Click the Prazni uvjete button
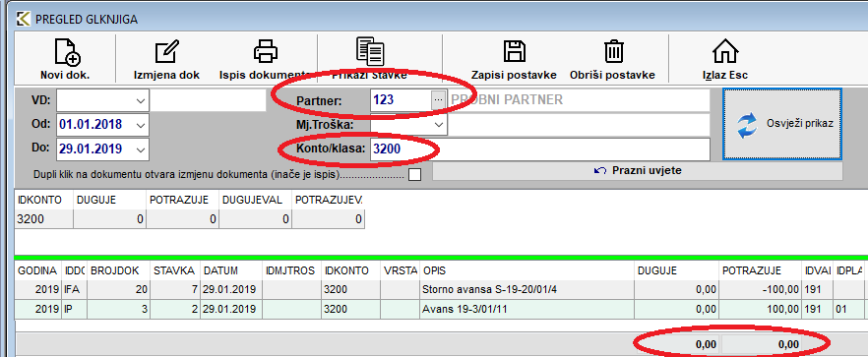 tap(637, 171)
